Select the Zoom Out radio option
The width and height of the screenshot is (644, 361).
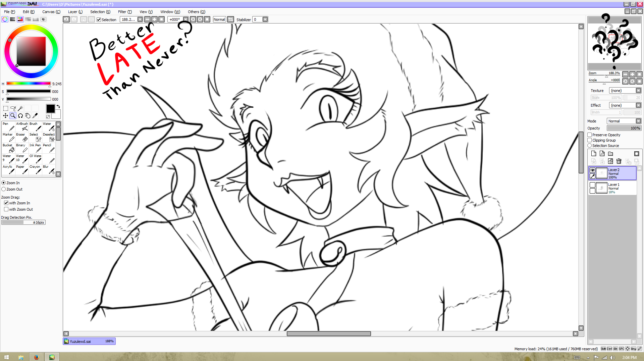coord(4,189)
